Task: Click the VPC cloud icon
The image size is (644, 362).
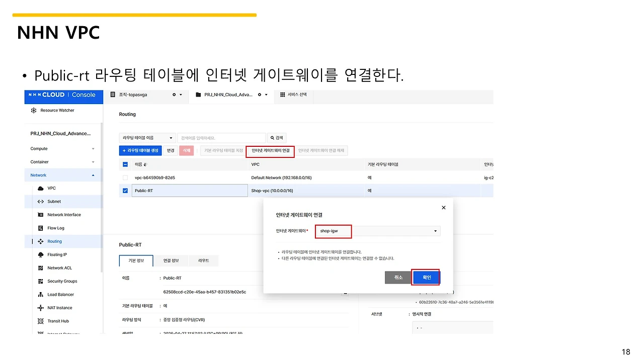Action: 41,189
